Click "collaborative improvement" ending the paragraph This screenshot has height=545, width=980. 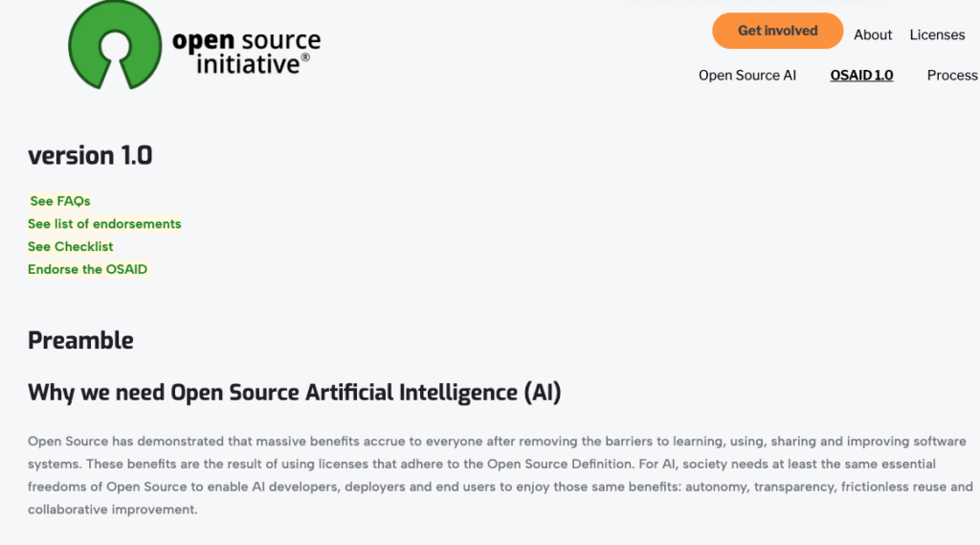[x=110, y=511]
